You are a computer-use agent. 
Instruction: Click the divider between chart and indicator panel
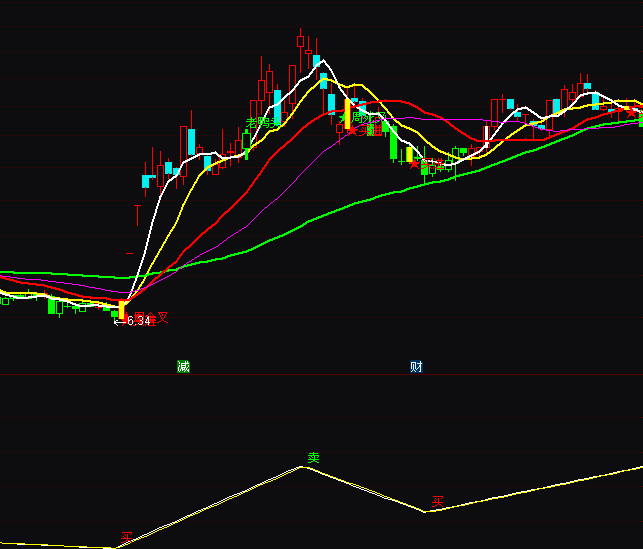click(x=320, y=377)
